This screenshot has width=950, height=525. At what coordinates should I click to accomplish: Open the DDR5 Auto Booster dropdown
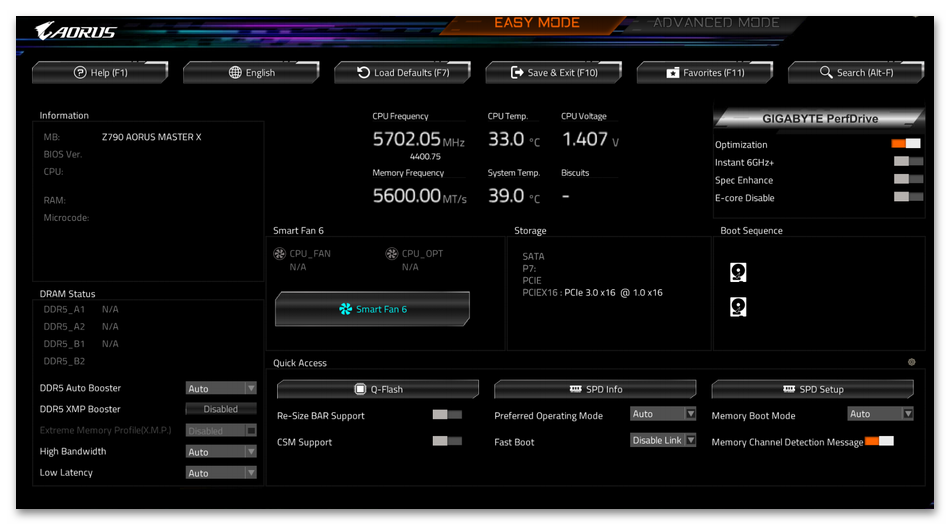pyautogui.click(x=221, y=388)
